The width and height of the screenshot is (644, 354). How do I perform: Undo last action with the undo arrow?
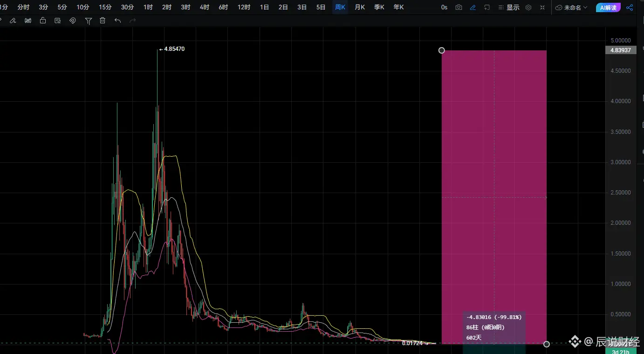pyautogui.click(x=117, y=21)
